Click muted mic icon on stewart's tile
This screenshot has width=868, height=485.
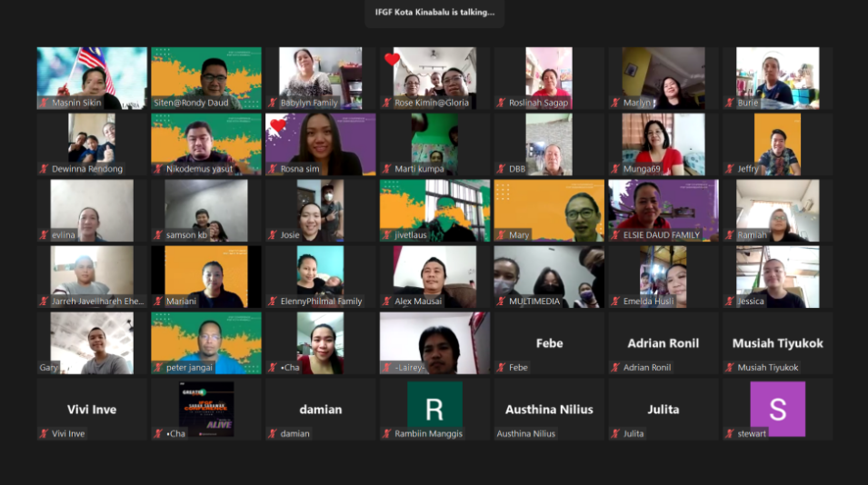pos(730,434)
